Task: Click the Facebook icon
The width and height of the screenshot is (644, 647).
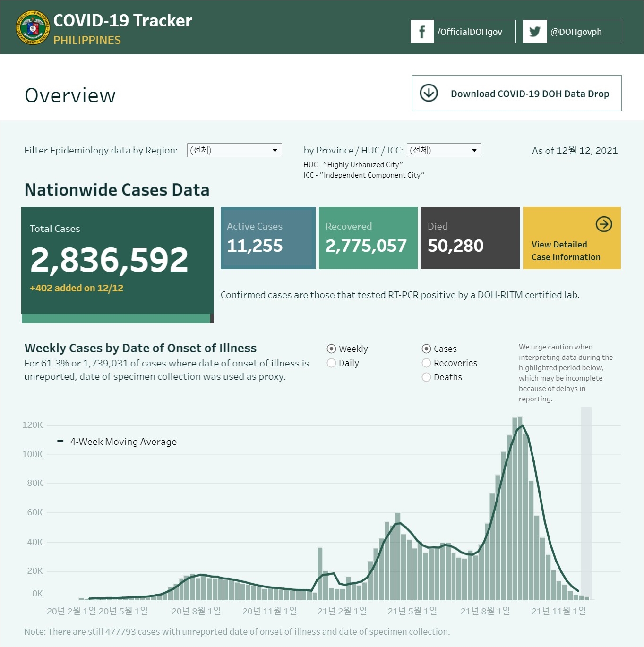Action: (x=422, y=32)
